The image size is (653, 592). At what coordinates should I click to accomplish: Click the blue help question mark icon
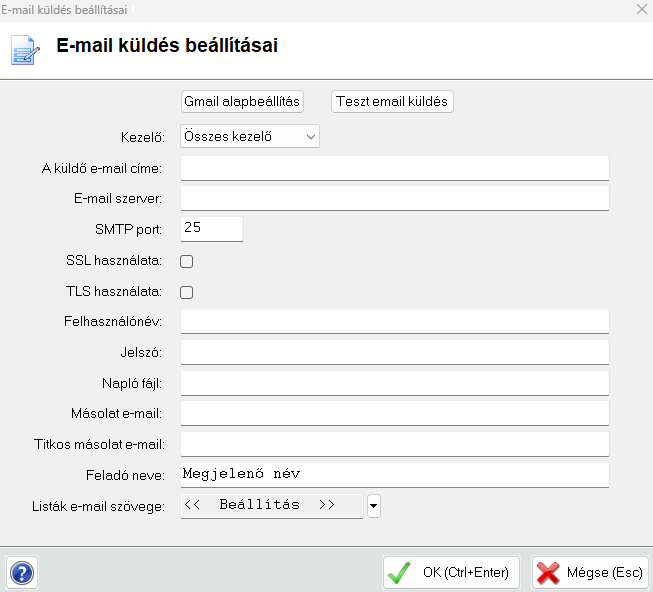point(21,573)
